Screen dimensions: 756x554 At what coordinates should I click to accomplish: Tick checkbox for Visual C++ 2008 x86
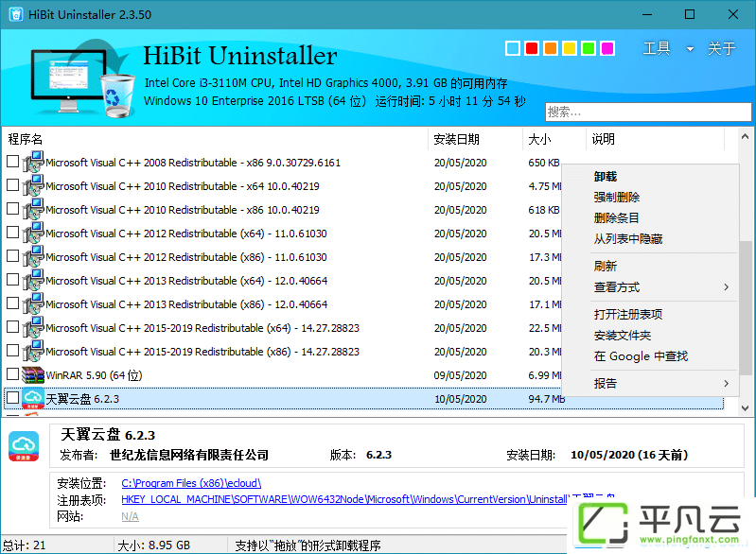click(12, 162)
